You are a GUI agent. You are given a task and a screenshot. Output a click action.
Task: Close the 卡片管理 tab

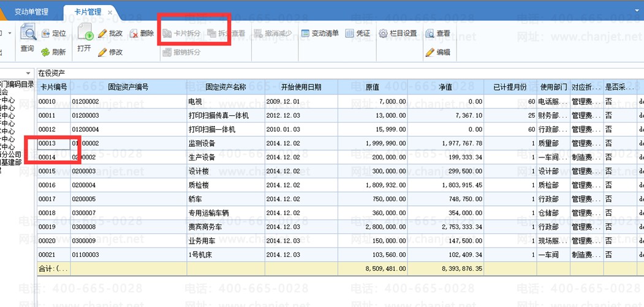[110, 13]
